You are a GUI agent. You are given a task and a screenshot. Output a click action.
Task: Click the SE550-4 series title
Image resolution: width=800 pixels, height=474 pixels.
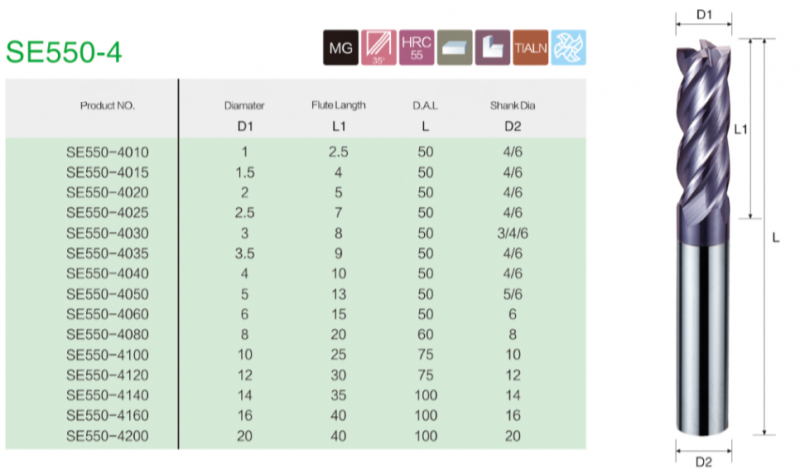coord(65,52)
